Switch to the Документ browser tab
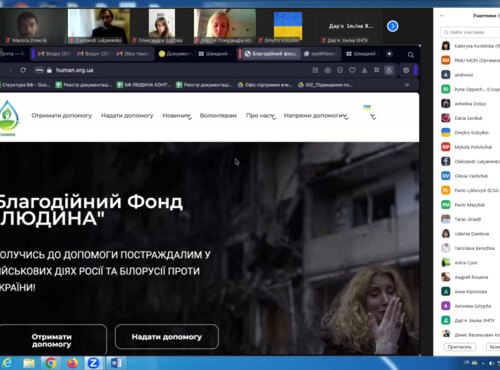 tap(174, 54)
